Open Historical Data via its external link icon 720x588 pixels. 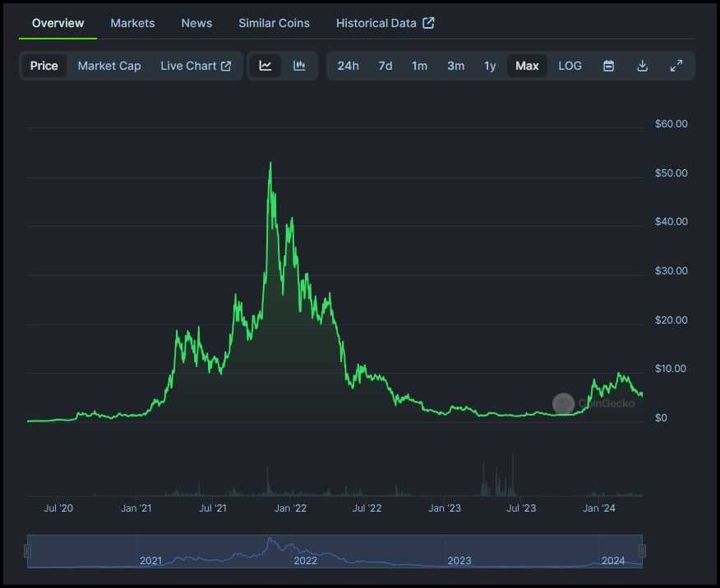(428, 23)
